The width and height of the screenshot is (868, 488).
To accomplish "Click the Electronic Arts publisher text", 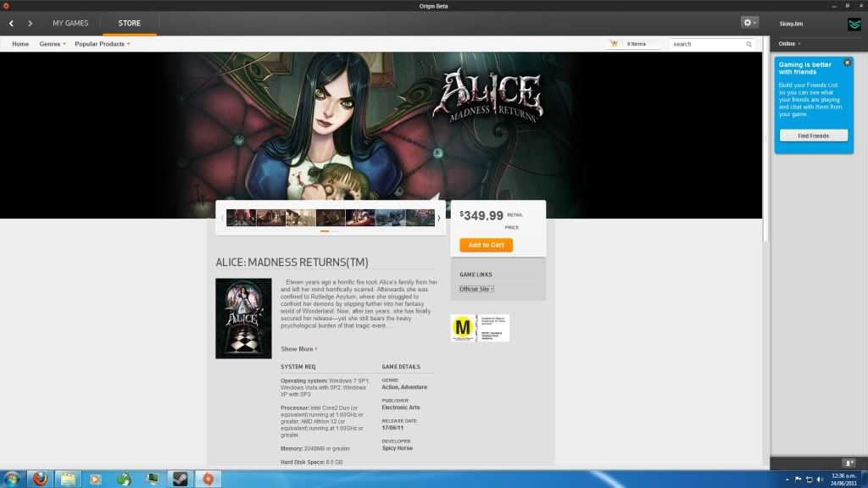I will click(401, 408).
